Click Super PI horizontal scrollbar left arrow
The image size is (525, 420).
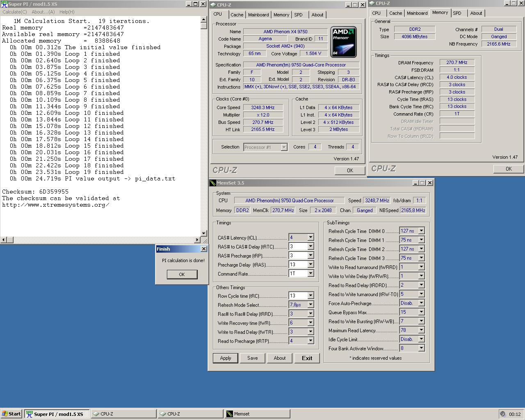pyautogui.click(x=4, y=240)
